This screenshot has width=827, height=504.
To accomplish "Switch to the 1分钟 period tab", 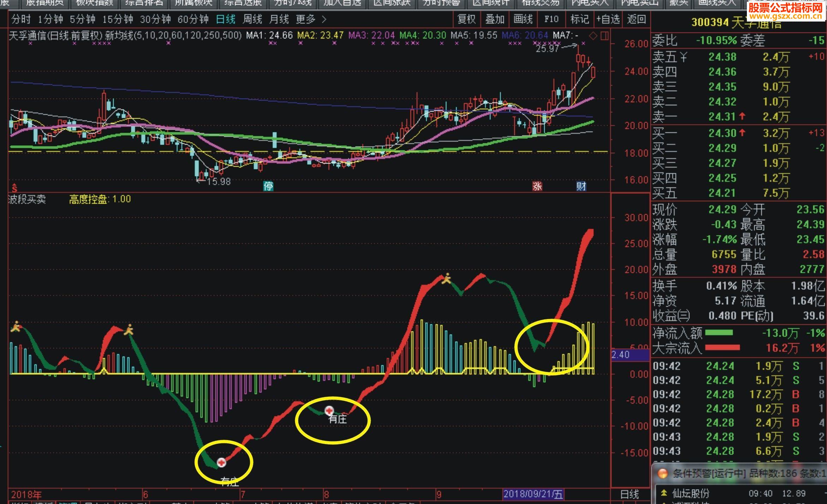I will [50, 19].
